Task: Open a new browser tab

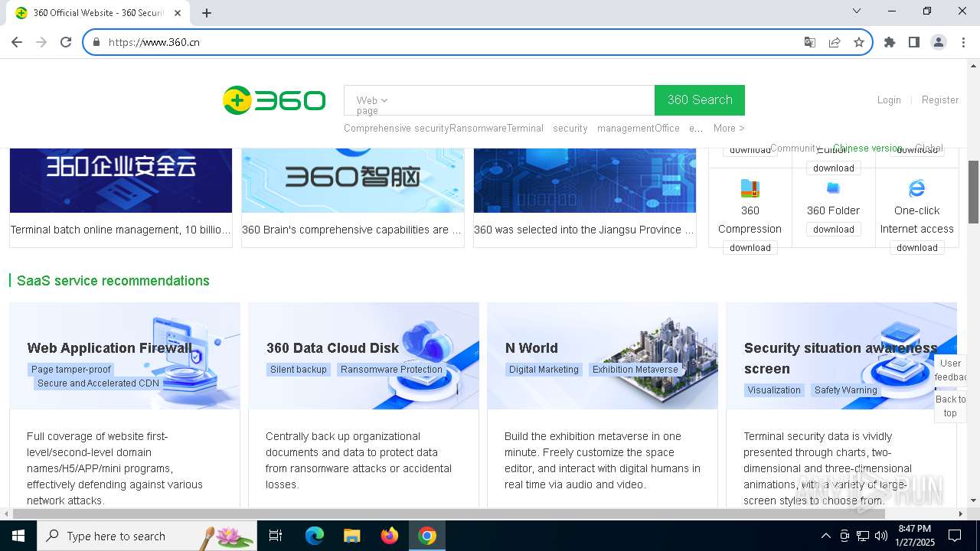Action: [x=207, y=12]
